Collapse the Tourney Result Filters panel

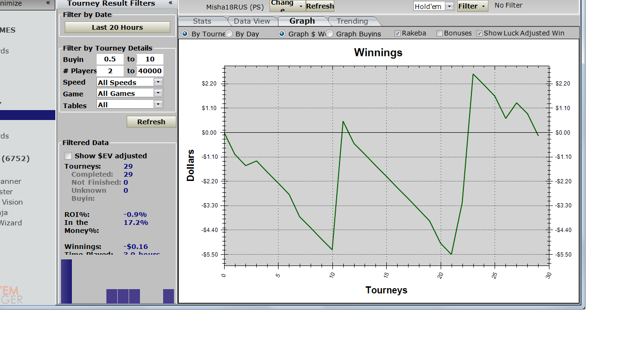pyautogui.click(x=170, y=3)
